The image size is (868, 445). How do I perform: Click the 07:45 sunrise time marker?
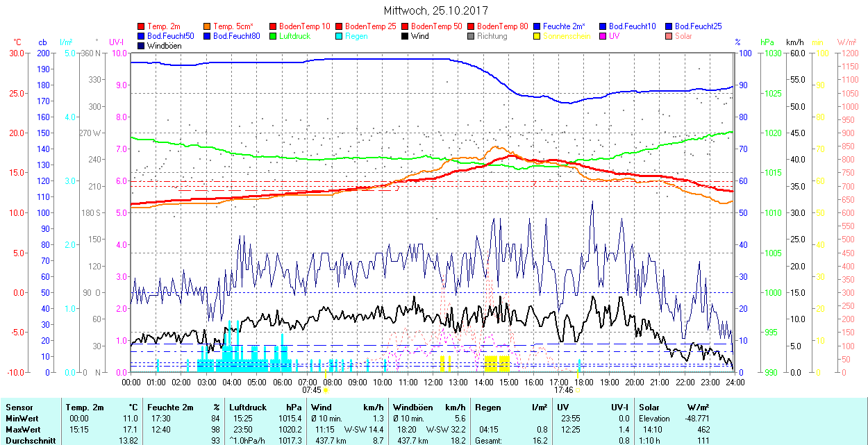tap(312, 390)
